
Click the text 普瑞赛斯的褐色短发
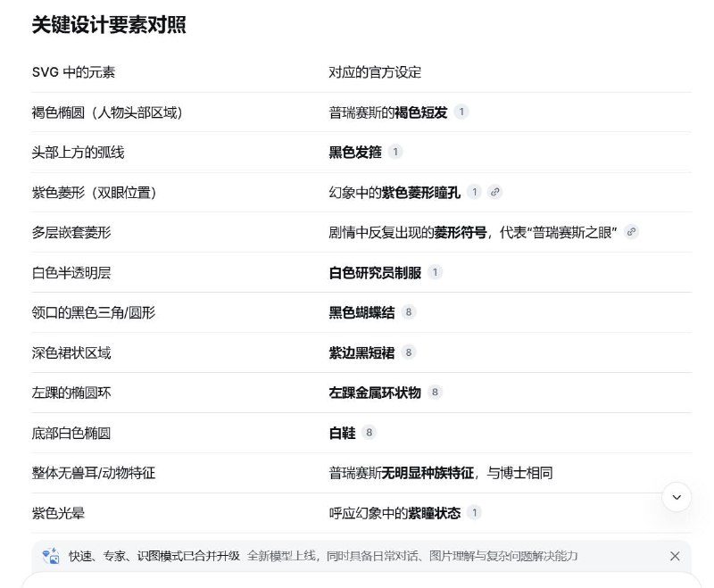point(388,112)
